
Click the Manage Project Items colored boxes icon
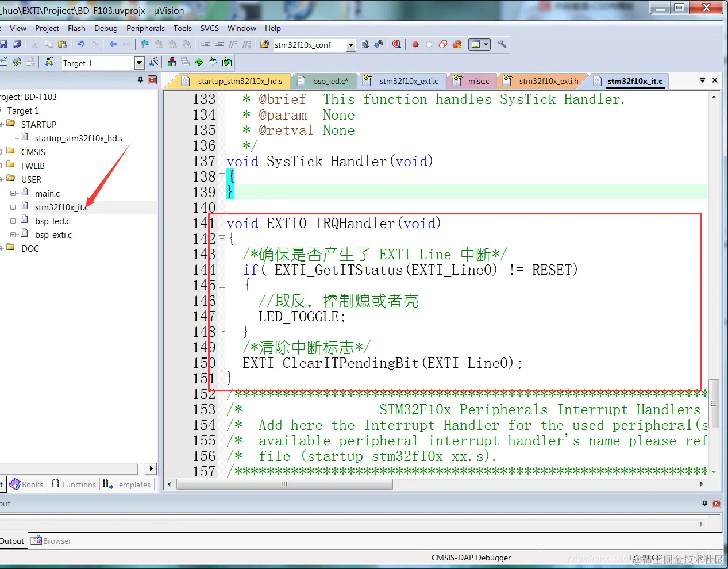pyautogui.click(x=172, y=62)
